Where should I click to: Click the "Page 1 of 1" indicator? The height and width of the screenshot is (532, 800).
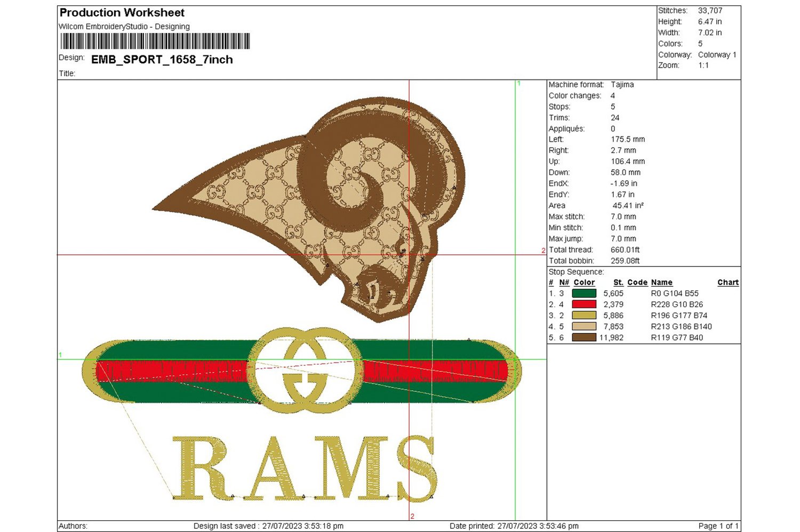[718, 526]
